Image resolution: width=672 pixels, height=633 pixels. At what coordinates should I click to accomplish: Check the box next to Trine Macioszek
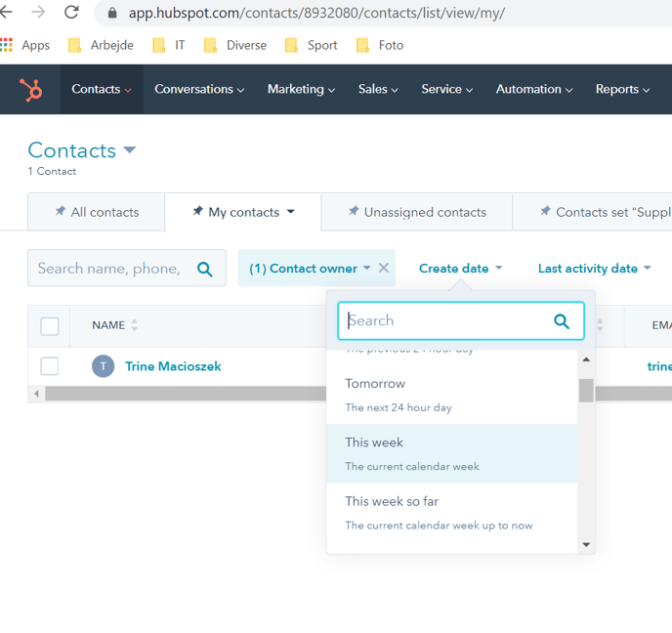(x=50, y=366)
